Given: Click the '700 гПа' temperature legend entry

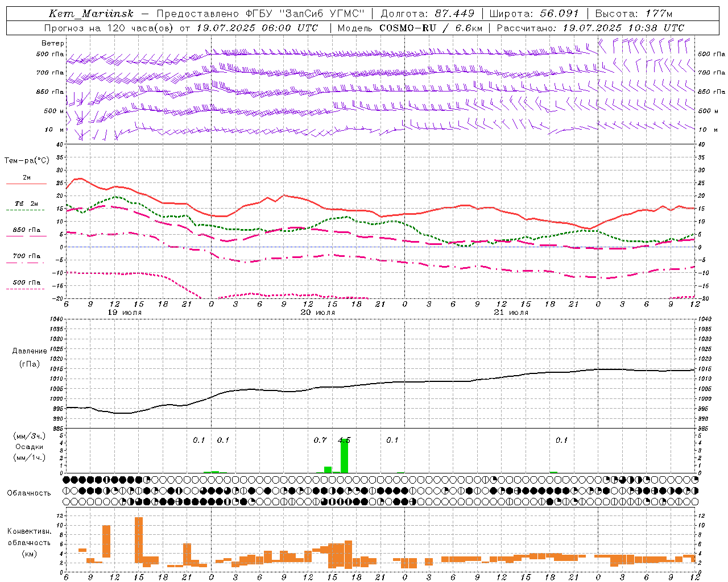Looking at the screenshot, I should coord(27,256).
